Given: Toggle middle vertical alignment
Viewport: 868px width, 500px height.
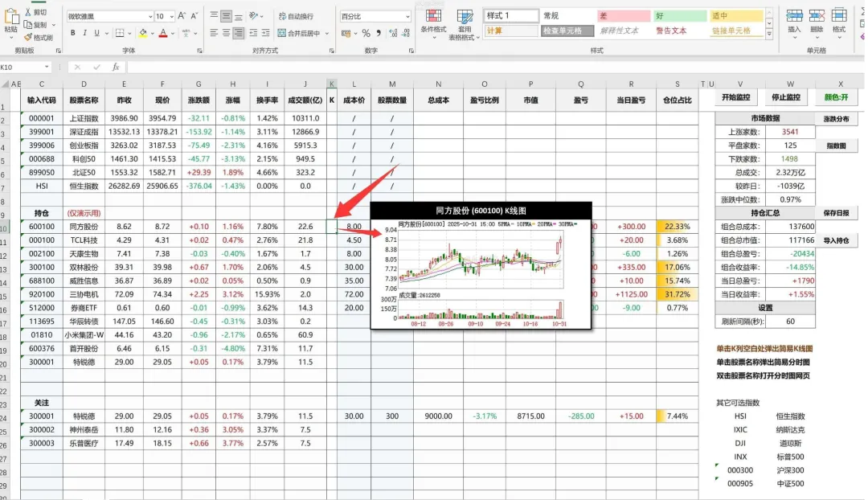Looking at the screenshot, I should (x=226, y=16).
